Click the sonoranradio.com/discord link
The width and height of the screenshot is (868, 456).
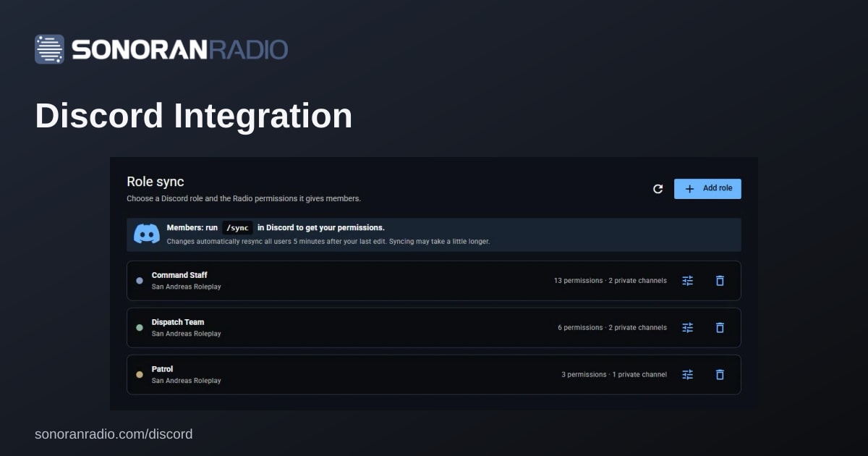tap(114, 434)
